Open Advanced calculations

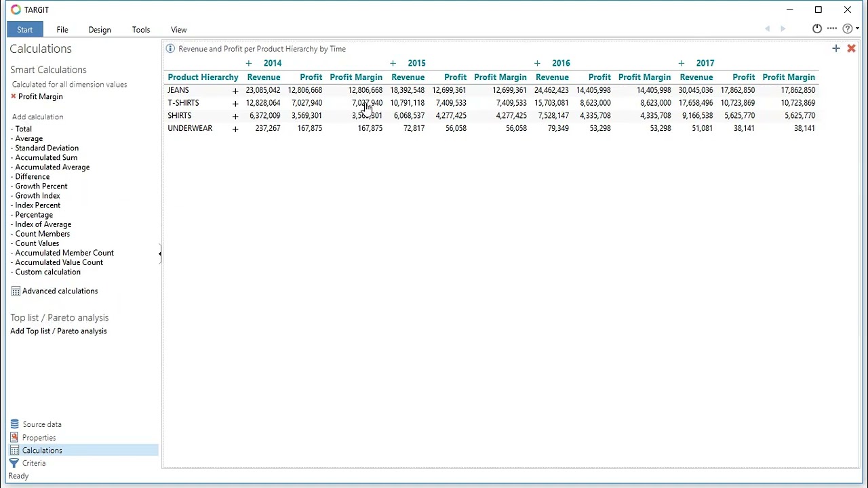(x=54, y=291)
